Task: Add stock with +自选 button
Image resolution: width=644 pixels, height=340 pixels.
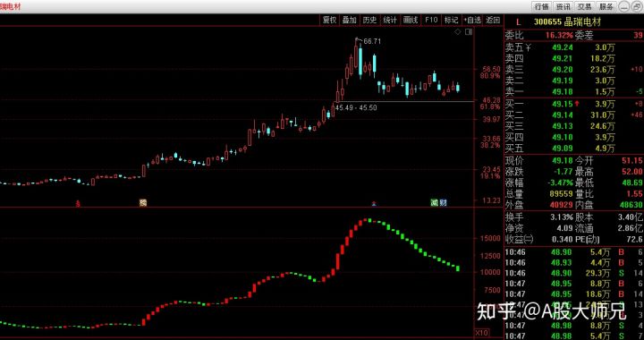Action: pos(472,20)
